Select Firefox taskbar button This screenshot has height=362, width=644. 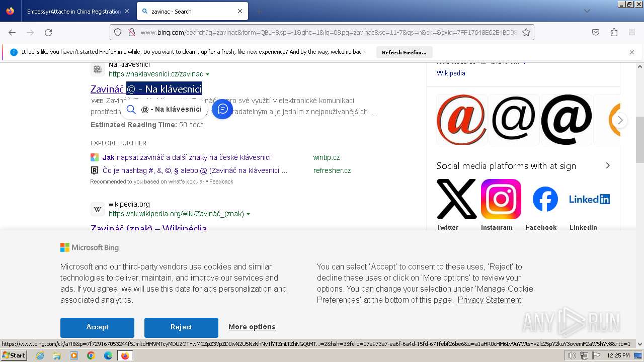pyautogui.click(x=125, y=355)
